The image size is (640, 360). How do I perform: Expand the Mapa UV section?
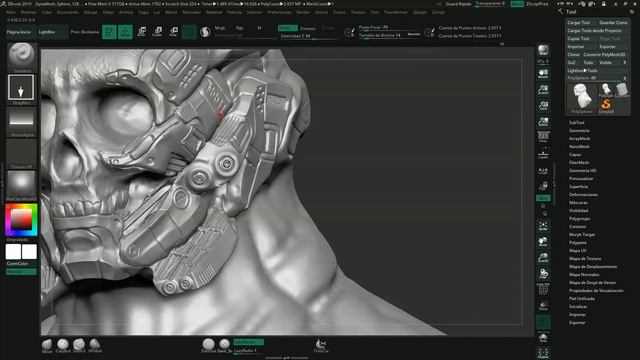[x=578, y=251]
